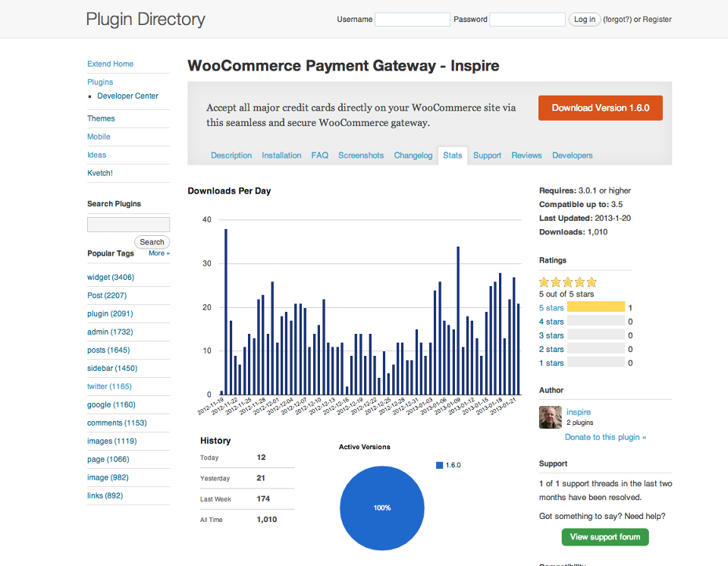The height and width of the screenshot is (566, 728).
Task: Select the google (1160) tag
Action: point(111,404)
